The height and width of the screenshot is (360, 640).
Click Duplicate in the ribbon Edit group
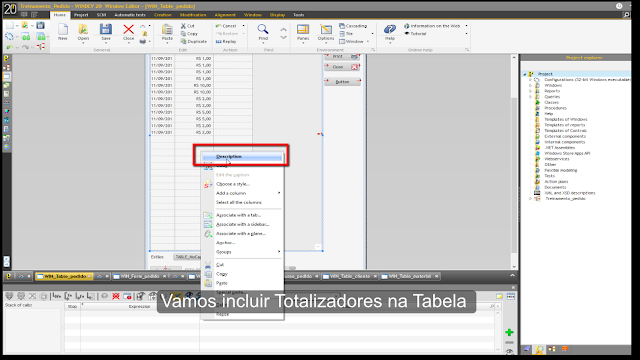194,41
